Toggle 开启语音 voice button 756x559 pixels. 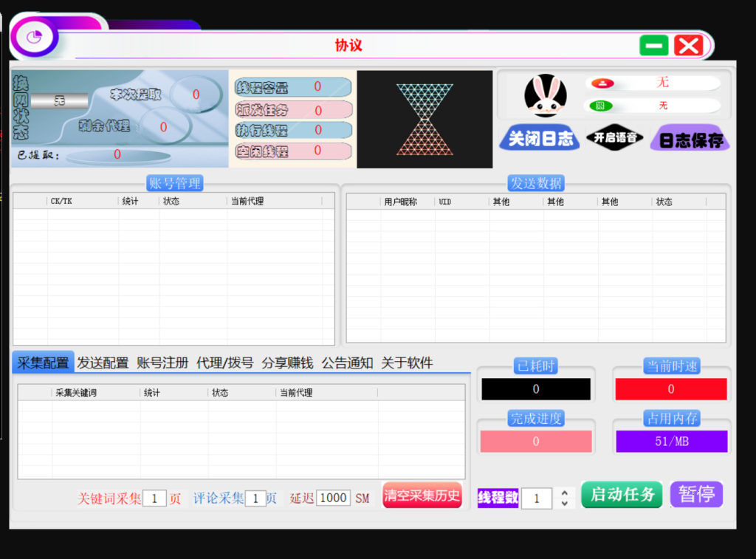tap(614, 138)
